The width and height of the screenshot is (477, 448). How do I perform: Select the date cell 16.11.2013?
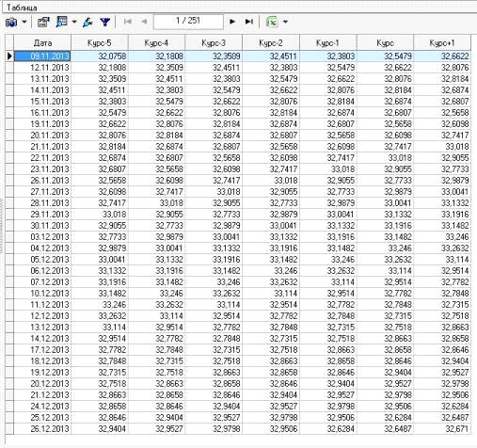click(x=42, y=113)
